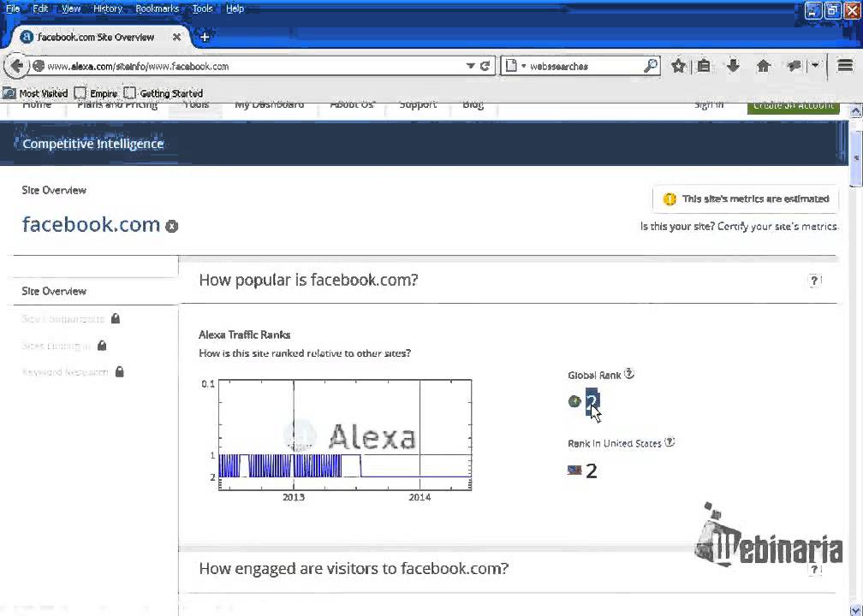Select Site Overview in the sidebar
This screenshot has height=616, width=863.
[54, 291]
